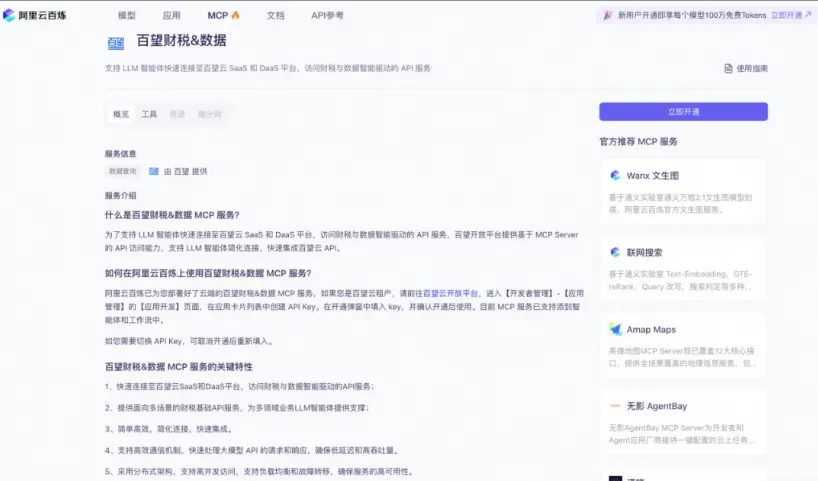Click the arrow icon after 立即开通 in banner
The width and height of the screenshot is (818, 481).
(809, 15)
